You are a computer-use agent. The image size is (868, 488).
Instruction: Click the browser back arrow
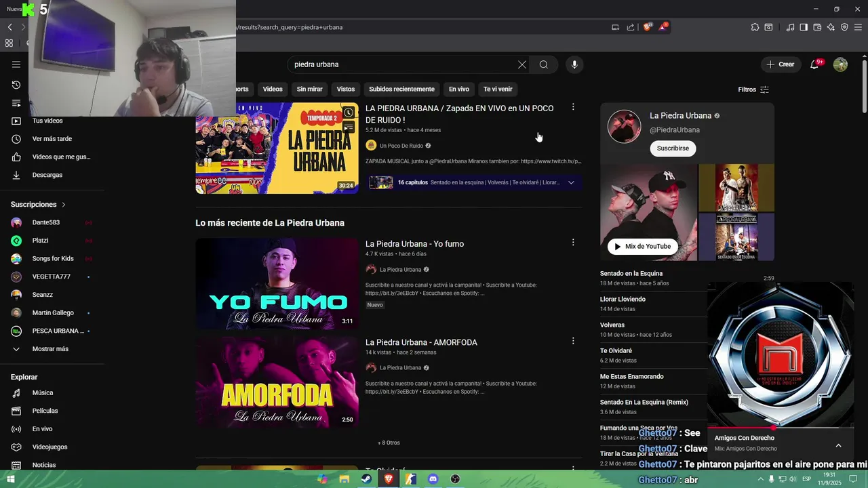coord(9,27)
